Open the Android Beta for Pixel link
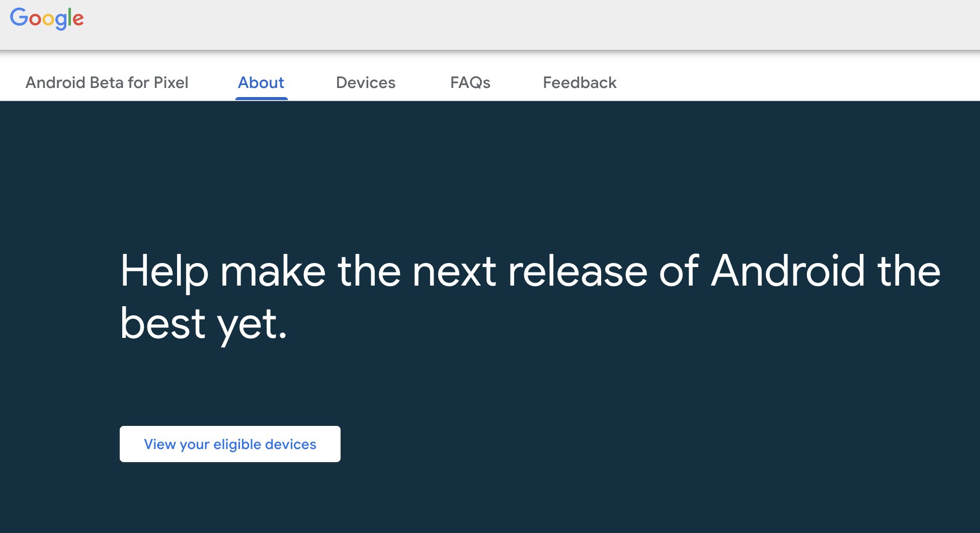The image size is (980, 533). (107, 82)
